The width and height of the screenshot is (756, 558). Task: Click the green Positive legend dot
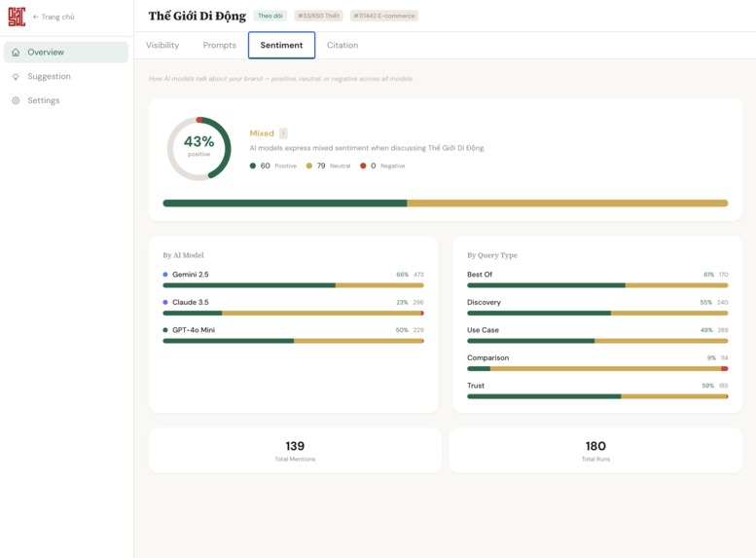(253, 166)
